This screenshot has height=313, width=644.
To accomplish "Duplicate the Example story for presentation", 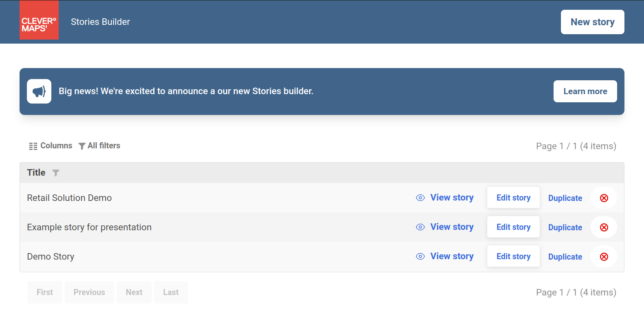I will pyautogui.click(x=565, y=227).
